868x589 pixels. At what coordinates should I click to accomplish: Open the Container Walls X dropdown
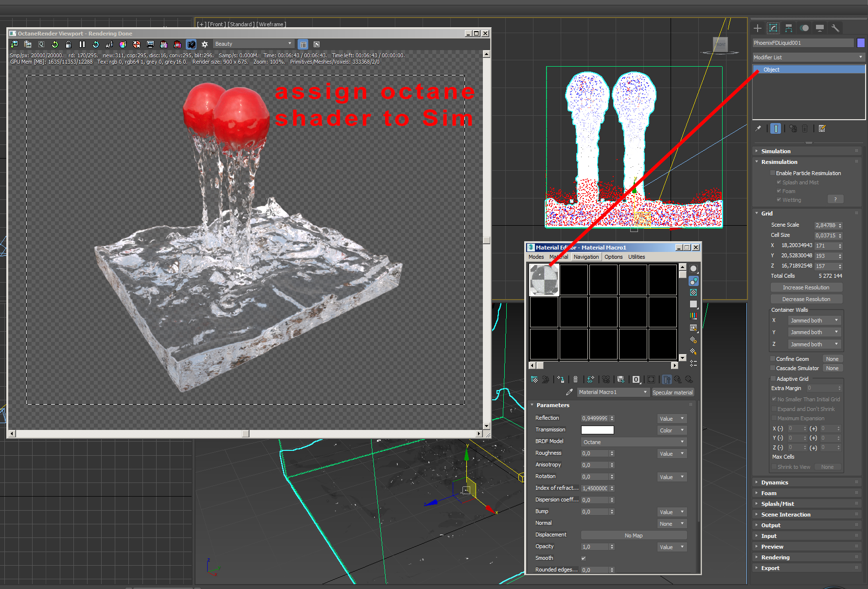[814, 321]
